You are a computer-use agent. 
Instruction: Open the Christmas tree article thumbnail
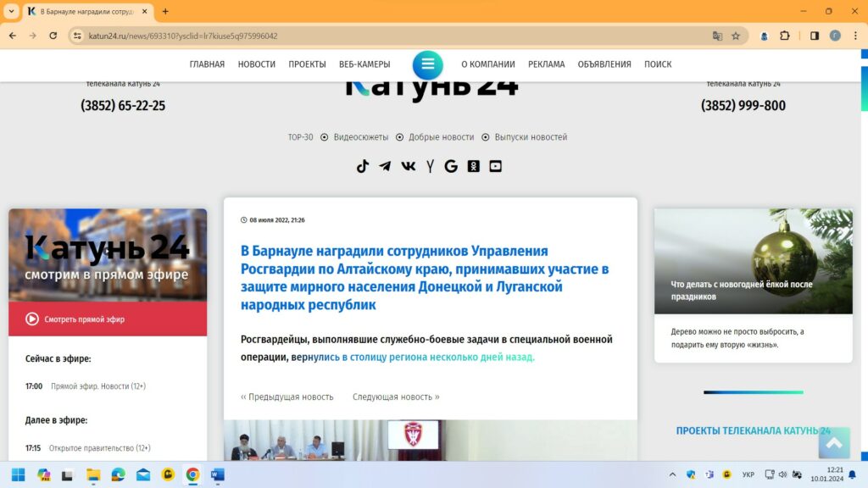[754, 261]
